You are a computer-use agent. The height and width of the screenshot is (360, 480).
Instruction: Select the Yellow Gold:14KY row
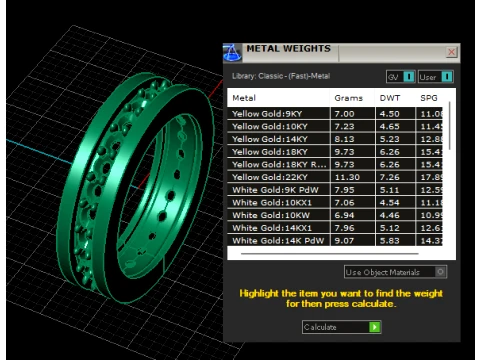click(335, 139)
